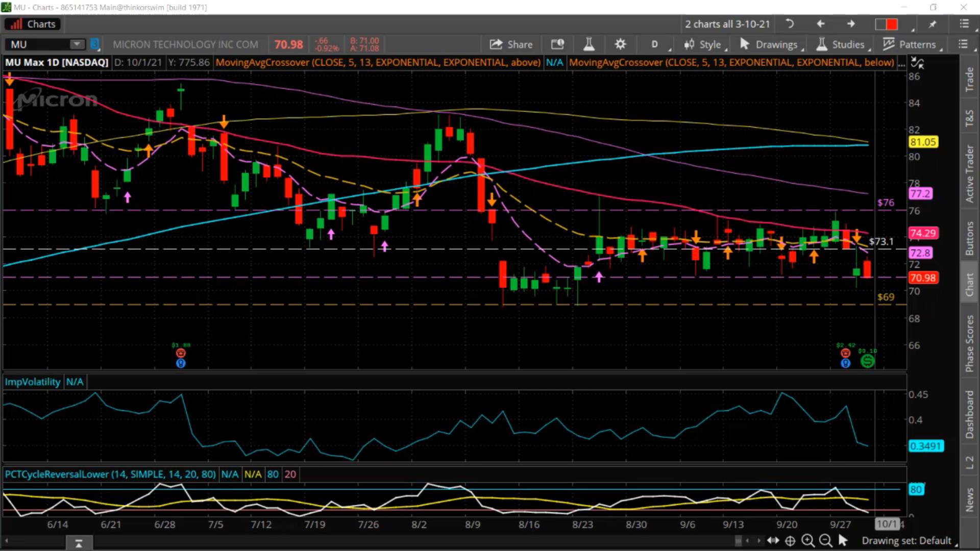980x551 pixels.
Task: Click the pin icon
Action: point(933,24)
